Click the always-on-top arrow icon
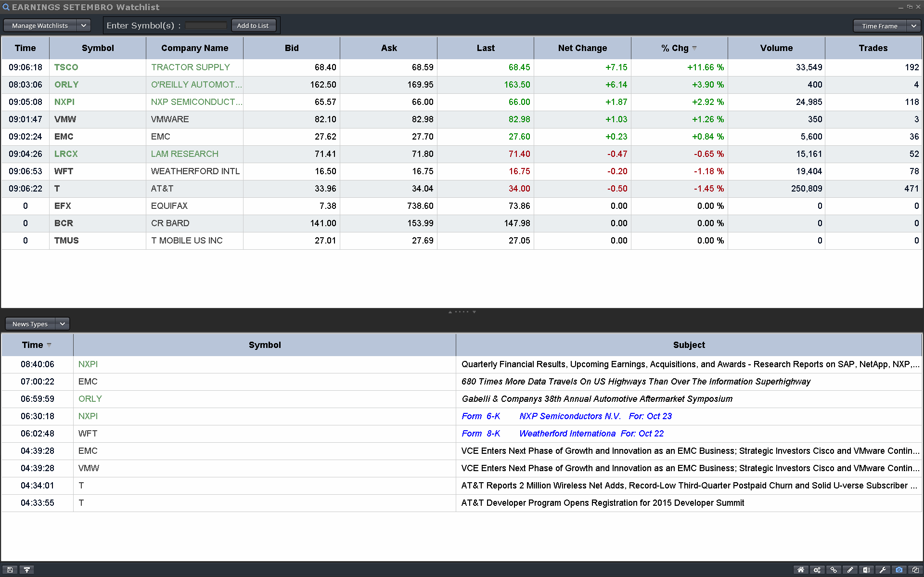 pyautogui.click(x=27, y=570)
